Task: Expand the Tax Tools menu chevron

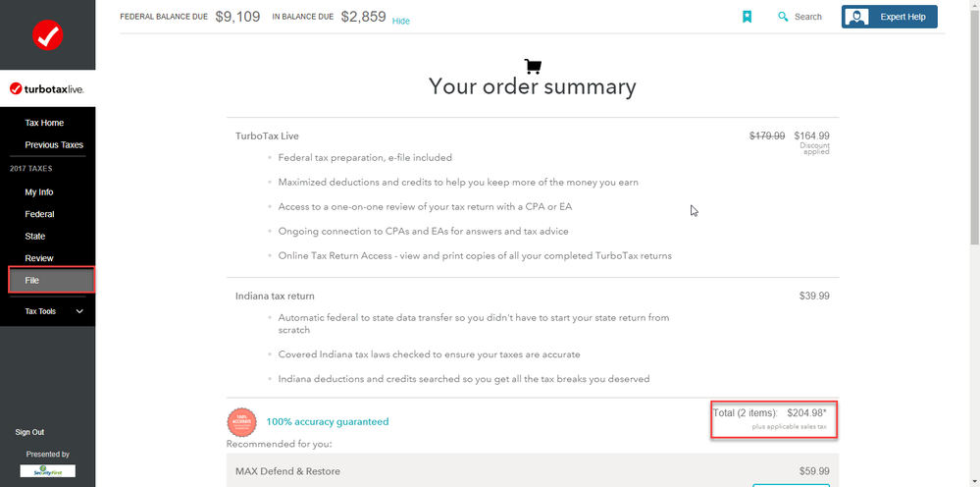Action: tap(79, 311)
